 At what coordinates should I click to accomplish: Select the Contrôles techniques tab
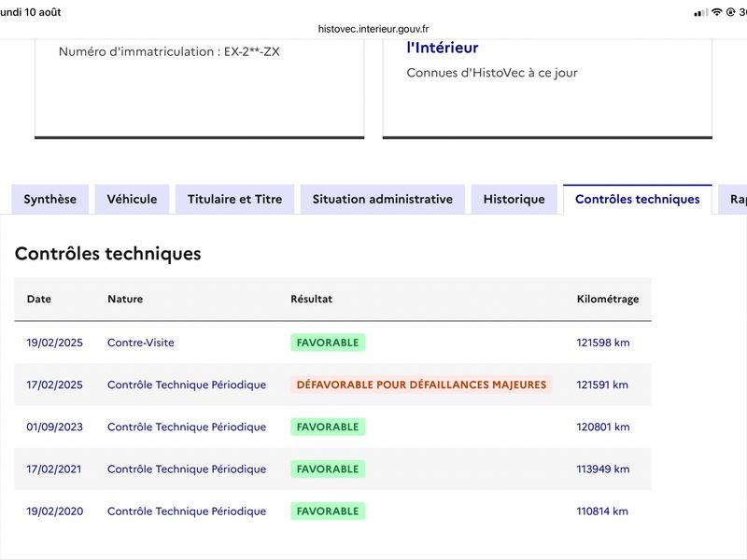pos(638,199)
